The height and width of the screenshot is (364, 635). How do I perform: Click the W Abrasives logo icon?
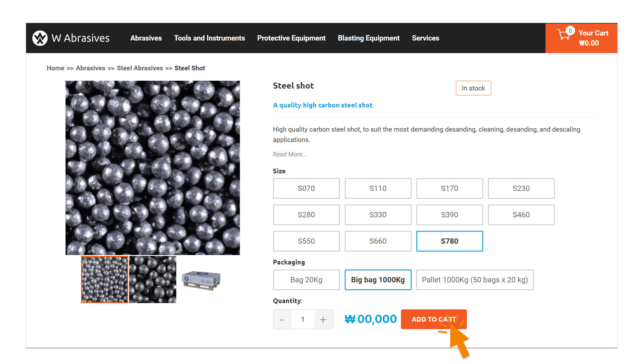(40, 38)
